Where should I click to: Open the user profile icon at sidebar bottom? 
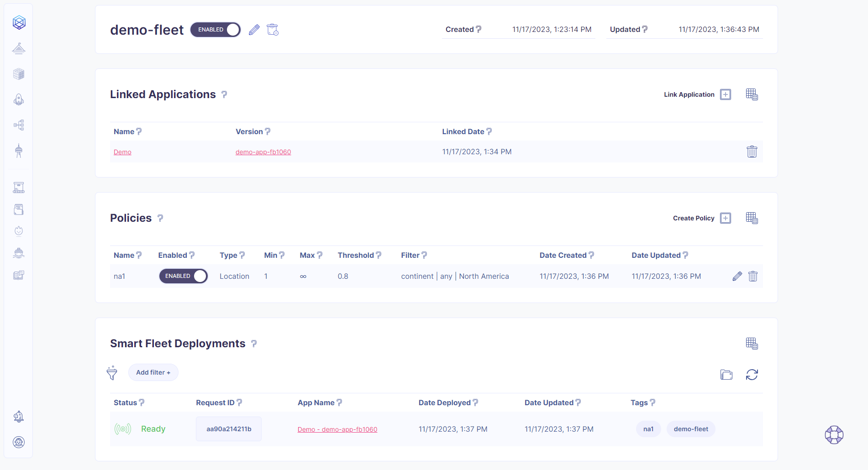19,442
